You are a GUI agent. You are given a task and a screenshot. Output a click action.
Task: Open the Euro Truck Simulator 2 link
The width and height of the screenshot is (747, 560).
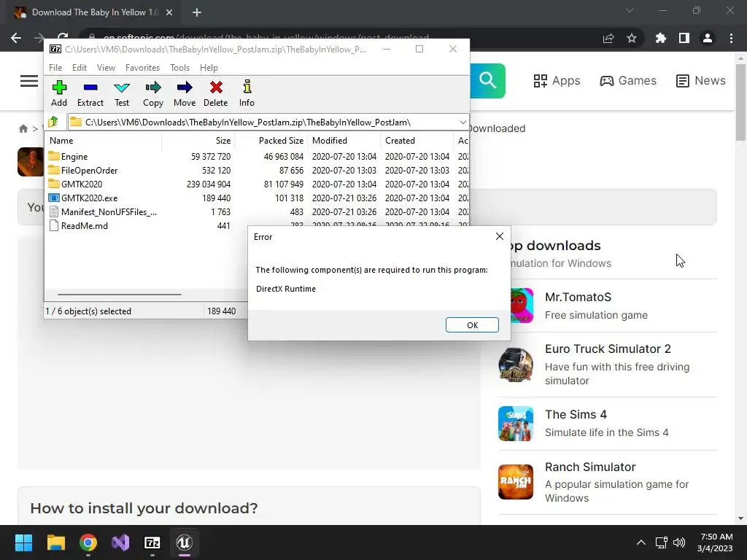coord(608,349)
